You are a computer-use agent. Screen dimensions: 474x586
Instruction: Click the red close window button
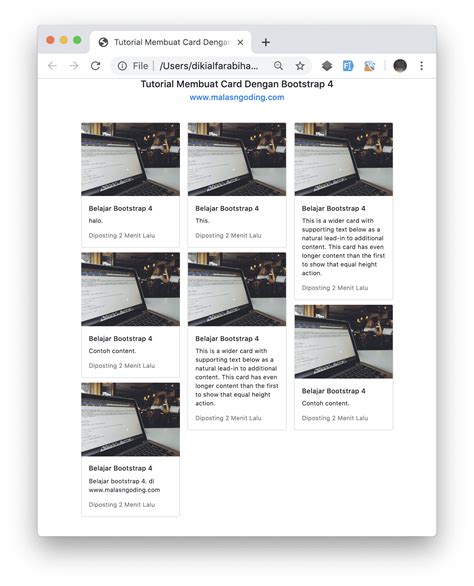click(50, 40)
